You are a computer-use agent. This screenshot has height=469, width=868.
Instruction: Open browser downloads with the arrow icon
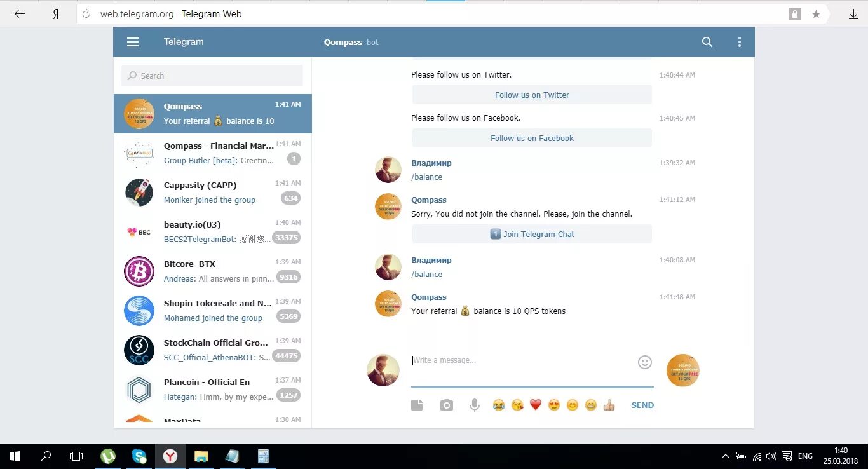pyautogui.click(x=853, y=14)
